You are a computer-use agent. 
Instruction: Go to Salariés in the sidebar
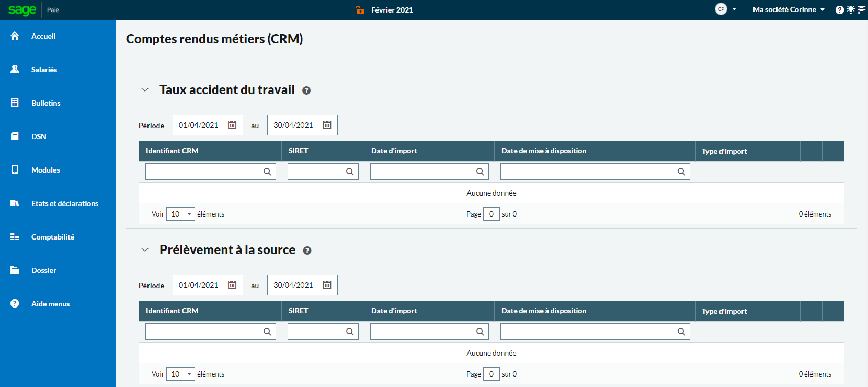[44, 70]
